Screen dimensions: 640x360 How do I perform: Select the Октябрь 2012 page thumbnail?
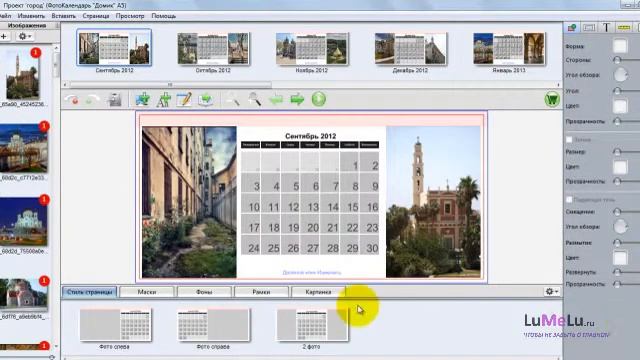click(213, 49)
